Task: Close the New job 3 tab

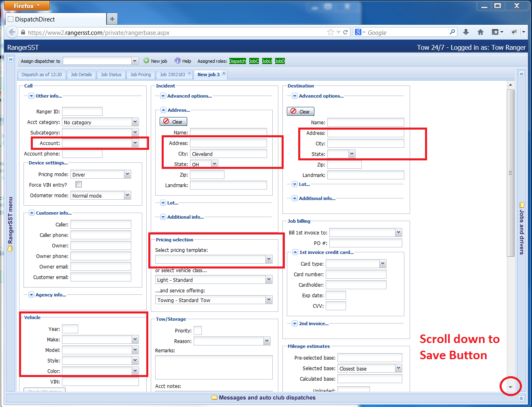Action: tap(224, 74)
